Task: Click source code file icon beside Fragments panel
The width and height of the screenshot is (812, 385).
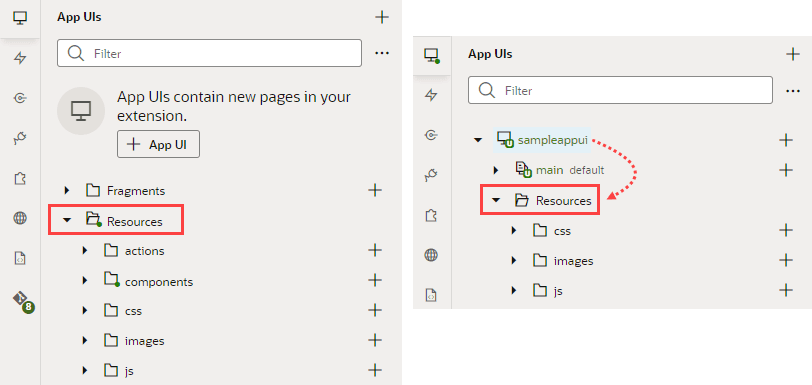Action: click(x=20, y=258)
